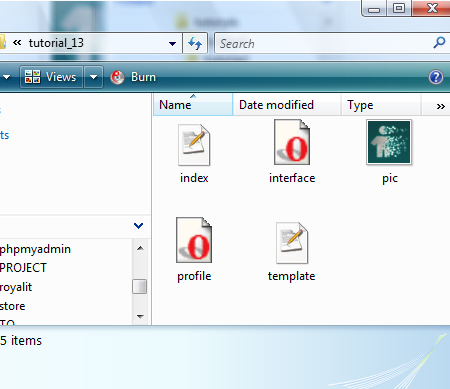Expand the address bar history dropdown
450x389 pixels.
[172, 43]
